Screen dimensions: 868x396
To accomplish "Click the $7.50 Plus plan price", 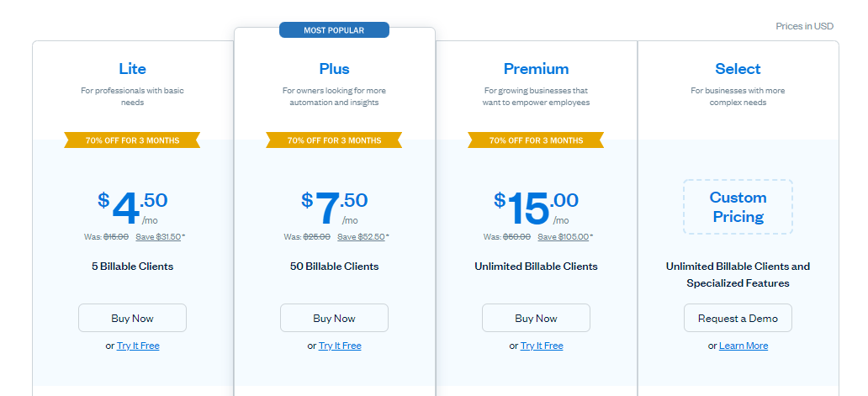I will [x=334, y=204].
